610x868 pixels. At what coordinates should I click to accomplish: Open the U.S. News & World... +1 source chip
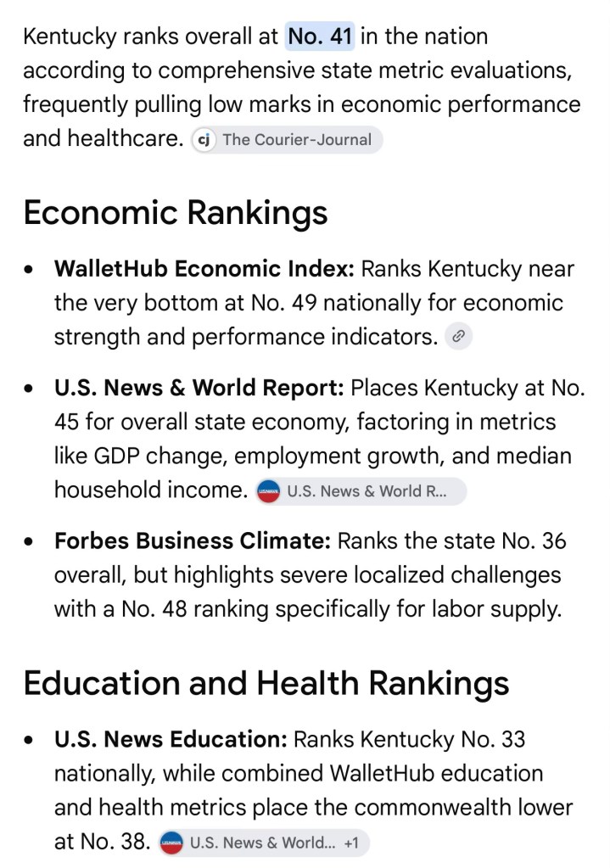tap(264, 842)
